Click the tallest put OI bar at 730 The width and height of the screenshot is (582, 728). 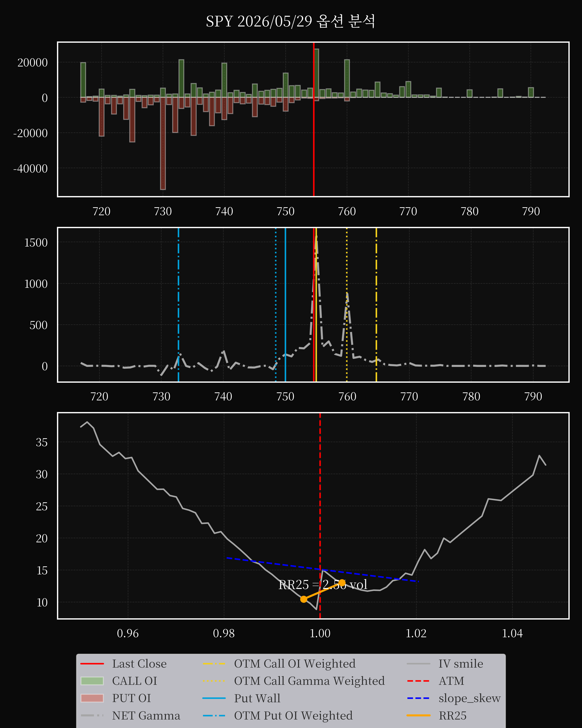(163, 143)
